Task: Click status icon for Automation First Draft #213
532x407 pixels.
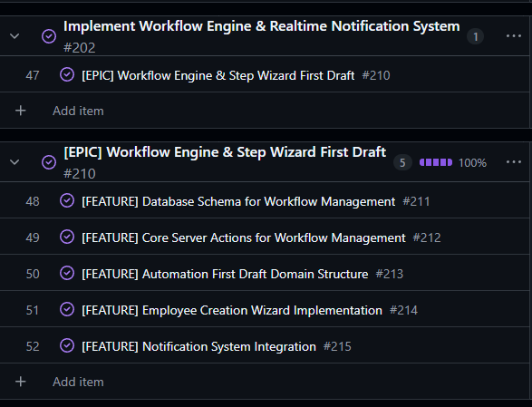Action: coord(67,273)
